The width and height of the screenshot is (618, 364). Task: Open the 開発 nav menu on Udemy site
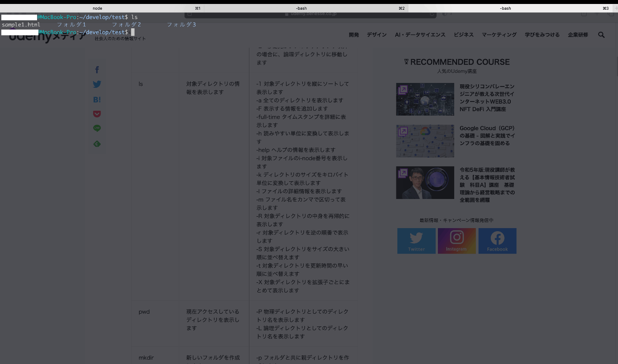click(354, 35)
